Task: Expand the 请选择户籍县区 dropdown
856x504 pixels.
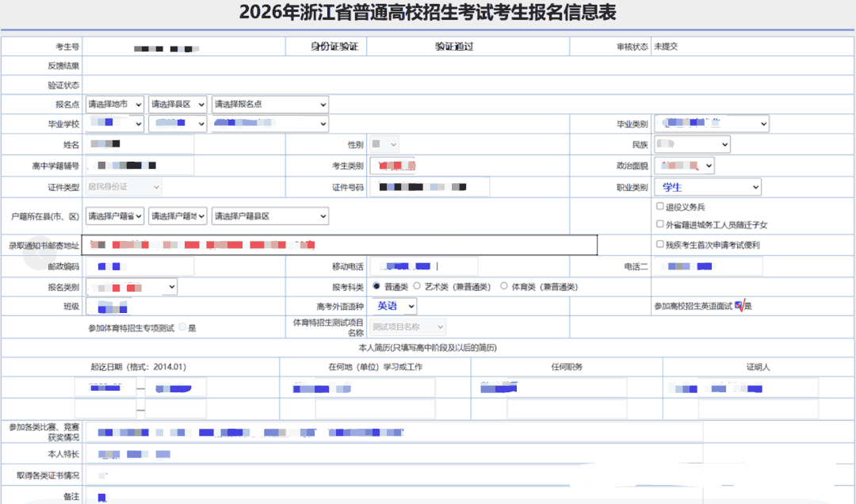Action: [269, 216]
